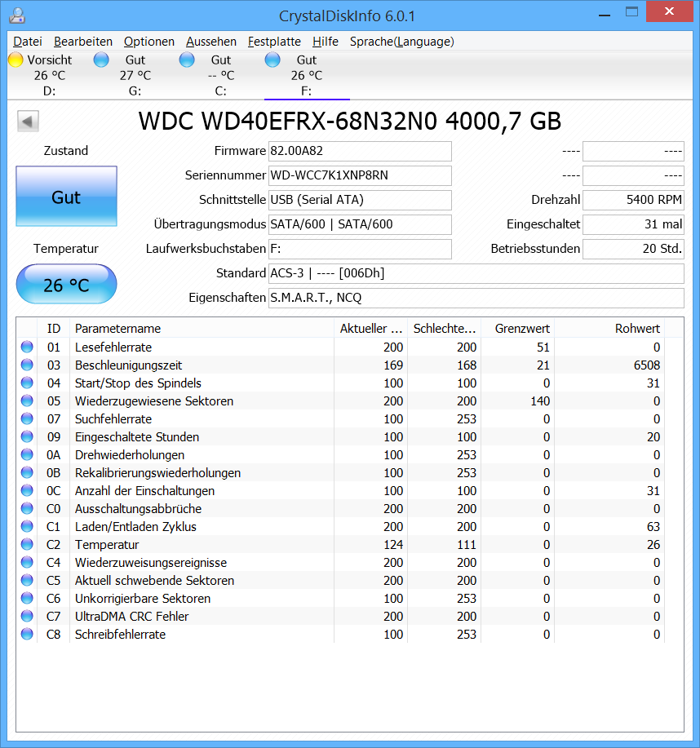Click the status dot of Rekalibrierungswiederholungen row
This screenshot has width=700, height=748.
click(27, 472)
